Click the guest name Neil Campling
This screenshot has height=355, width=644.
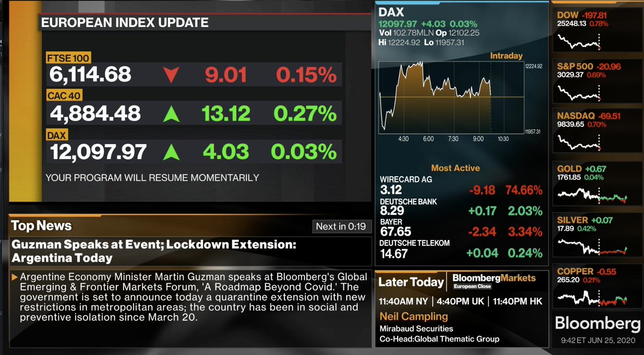coord(414,316)
